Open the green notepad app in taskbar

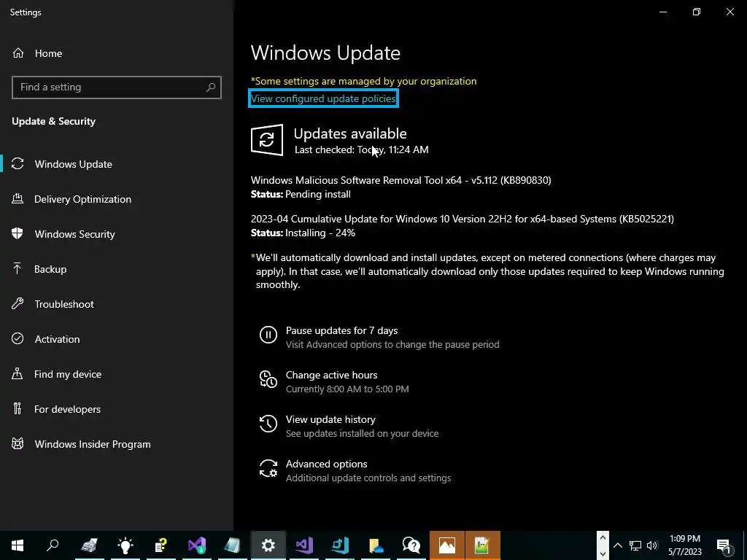click(x=483, y=545)
